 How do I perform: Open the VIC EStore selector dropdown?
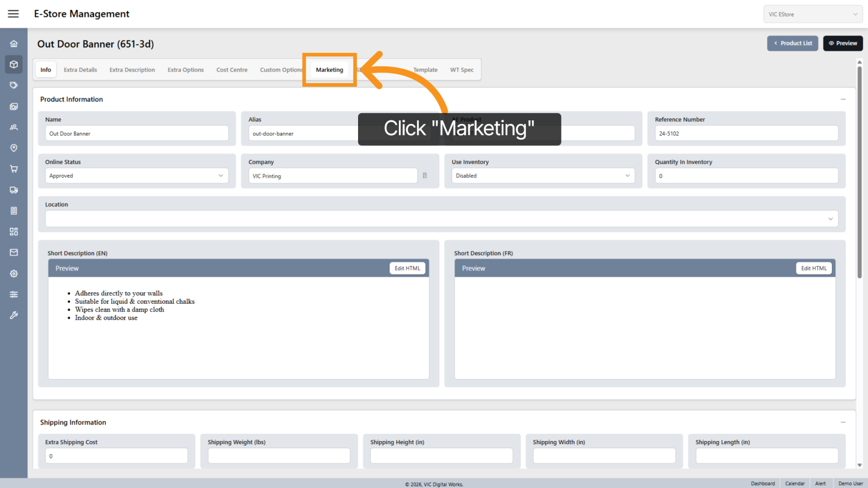click(x=812, y=14)
